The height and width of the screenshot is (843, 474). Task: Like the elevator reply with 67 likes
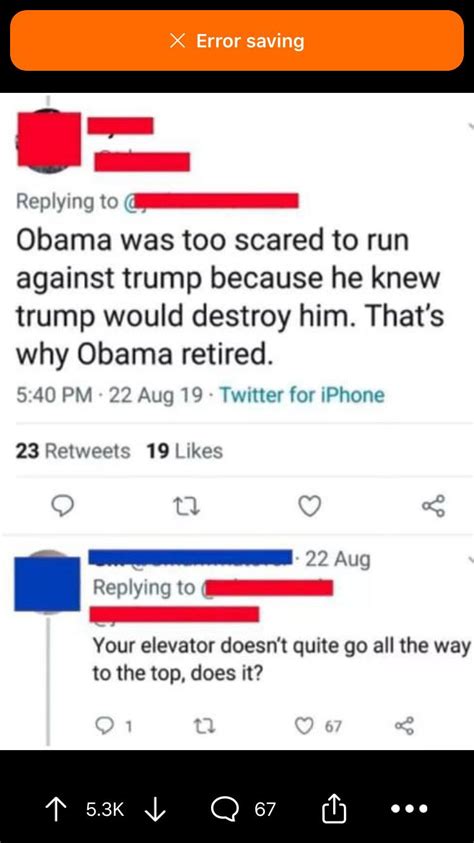pyautogui.click(x=319, y=727)
